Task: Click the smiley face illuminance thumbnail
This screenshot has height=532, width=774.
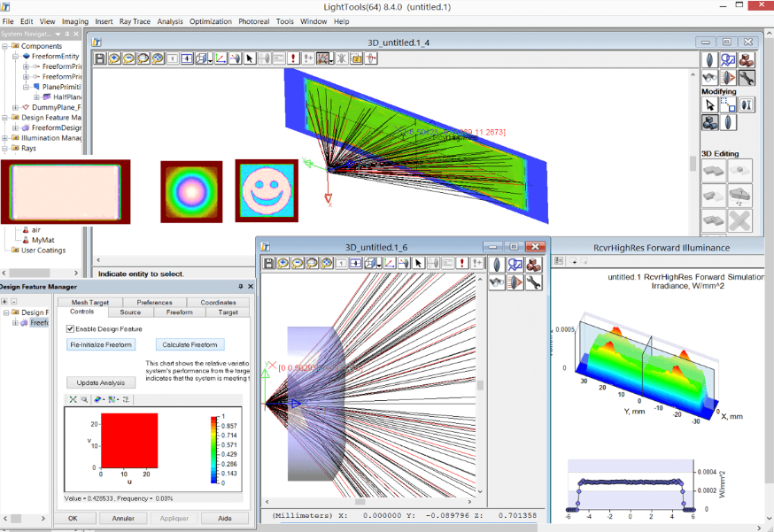Action: (x=267, y=190)
